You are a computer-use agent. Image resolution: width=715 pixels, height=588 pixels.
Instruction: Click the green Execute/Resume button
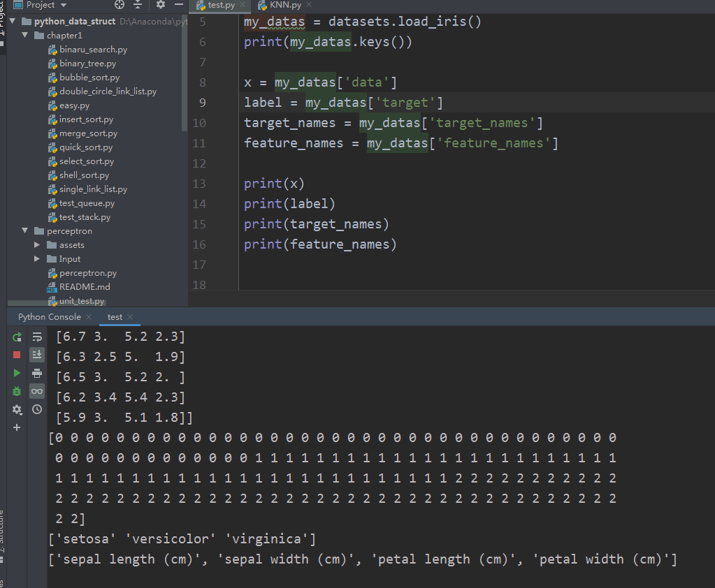click(17, 373)
